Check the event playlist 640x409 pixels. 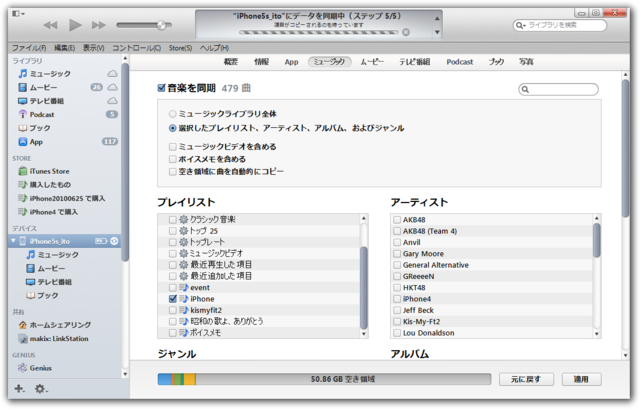tap(173, 288)
